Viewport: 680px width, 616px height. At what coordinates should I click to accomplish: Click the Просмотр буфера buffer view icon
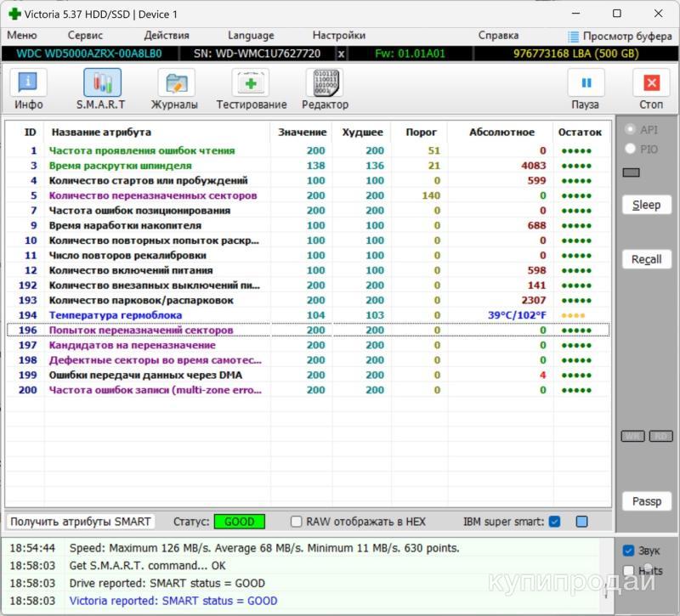[574, 36]
